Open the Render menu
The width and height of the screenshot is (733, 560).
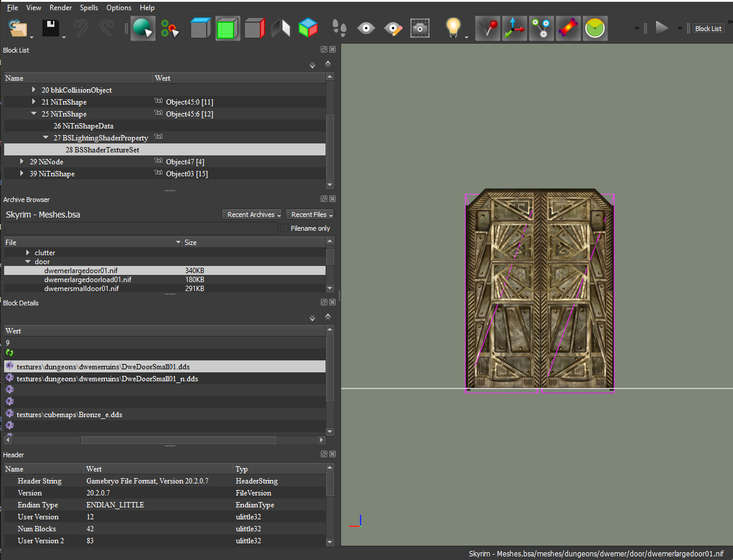point(61,8)
